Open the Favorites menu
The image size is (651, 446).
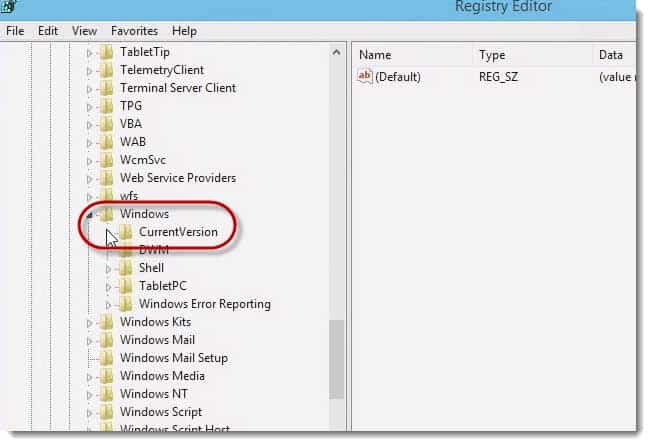tap(135, 31)
